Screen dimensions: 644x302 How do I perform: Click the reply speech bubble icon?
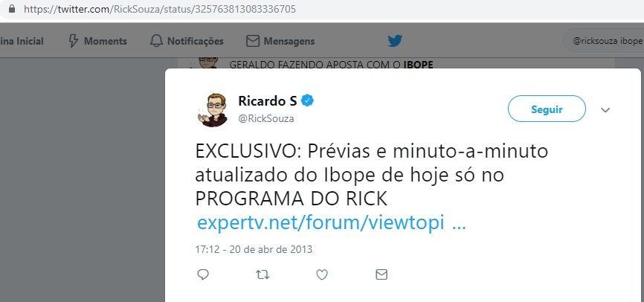click(203, 274)
